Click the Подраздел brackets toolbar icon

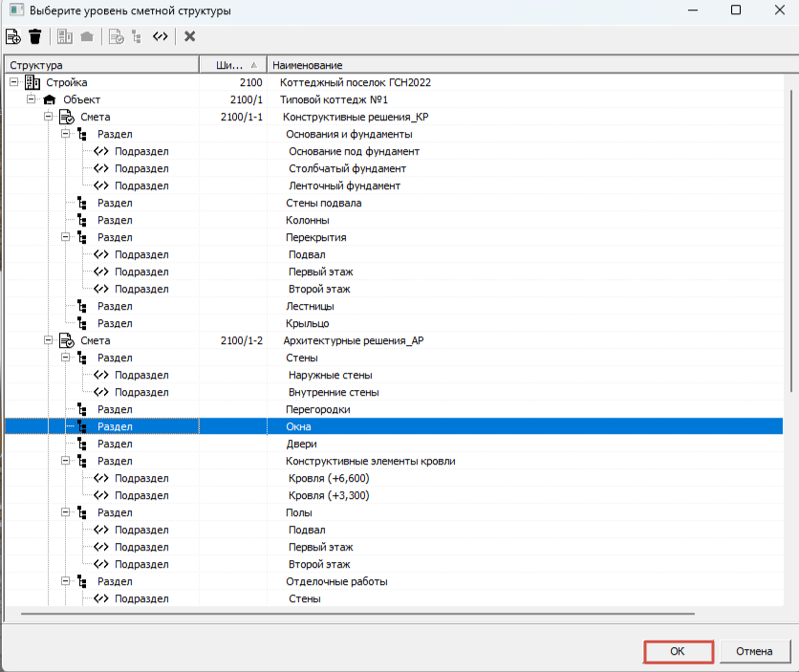(160, 36)
